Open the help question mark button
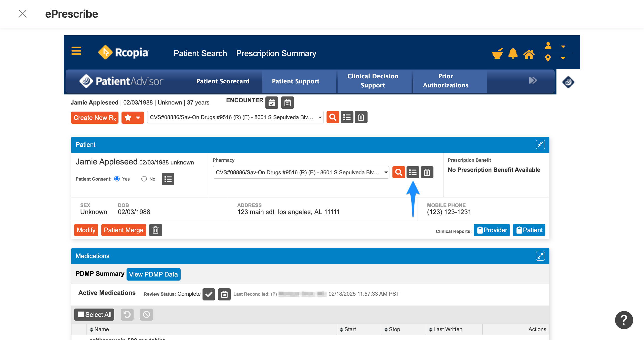This screenshot has width=644, height=340. (624, 320)
